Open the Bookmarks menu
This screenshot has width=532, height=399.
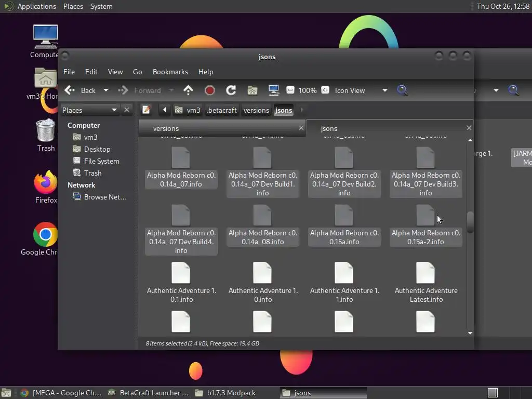click(170, 72)
